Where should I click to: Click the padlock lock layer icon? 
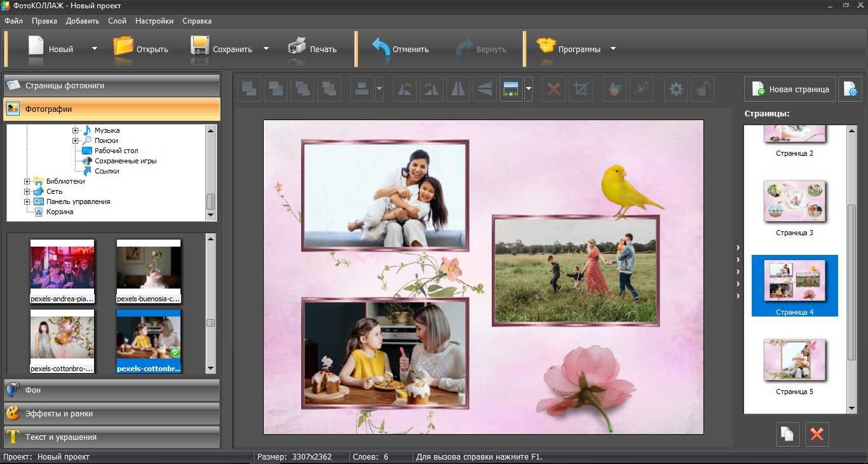pyautogui.click(x=703, y=90)
